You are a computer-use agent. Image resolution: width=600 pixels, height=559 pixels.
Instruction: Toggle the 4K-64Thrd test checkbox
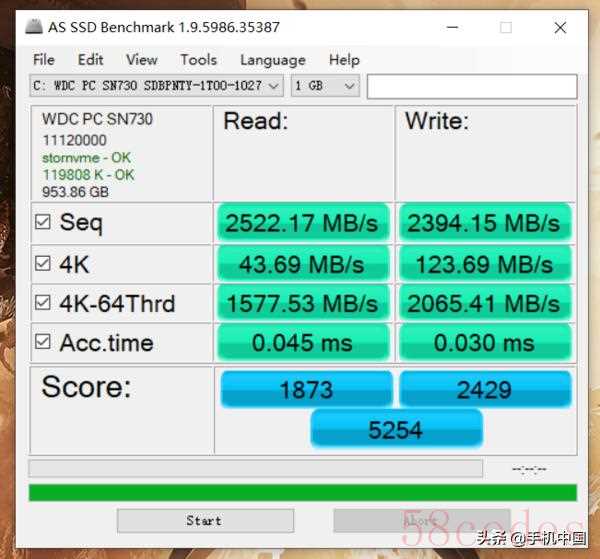42,303
